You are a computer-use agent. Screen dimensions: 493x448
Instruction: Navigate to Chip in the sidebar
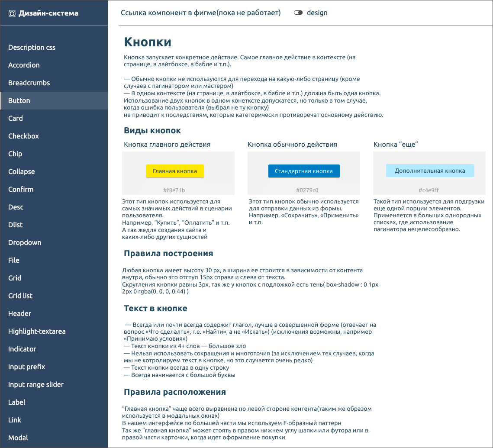click(x=54, y=154)
